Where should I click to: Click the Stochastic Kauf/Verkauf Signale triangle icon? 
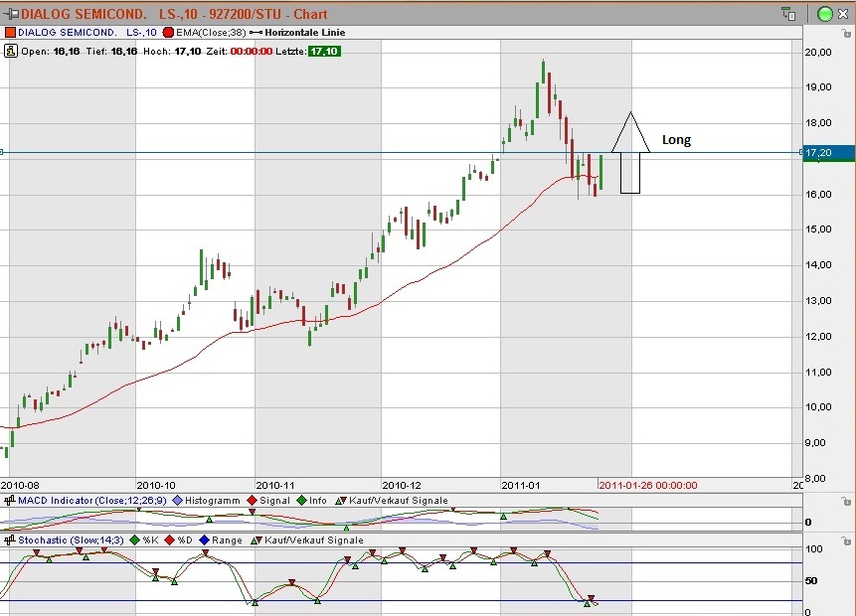point(257,540)
